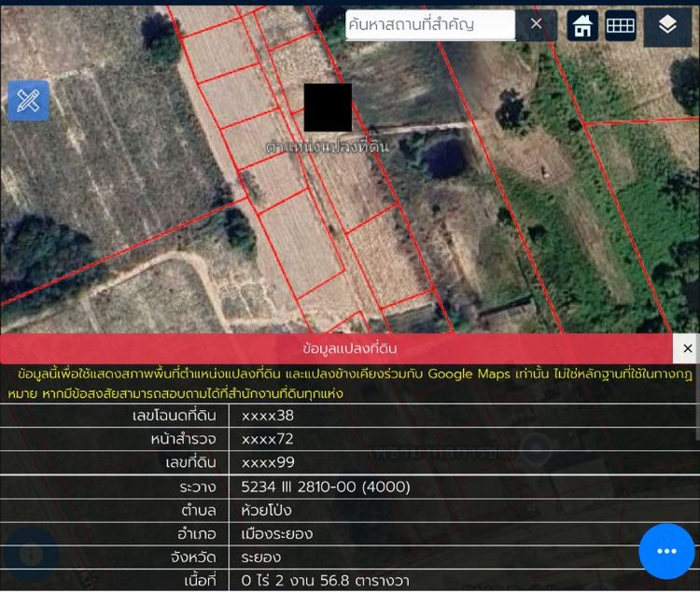
Task: Click the ระวาง 5234 III 2810-00 value
Action: pyautogui.click(x=326, y=486)
